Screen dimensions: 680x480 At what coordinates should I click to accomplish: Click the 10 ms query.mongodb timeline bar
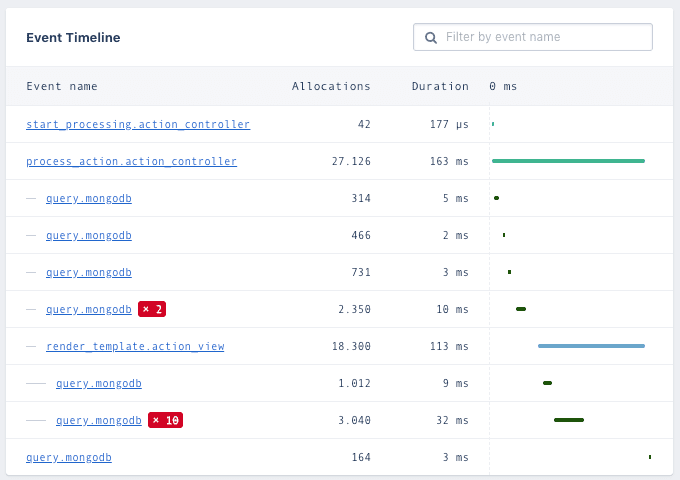coord(521,309)
